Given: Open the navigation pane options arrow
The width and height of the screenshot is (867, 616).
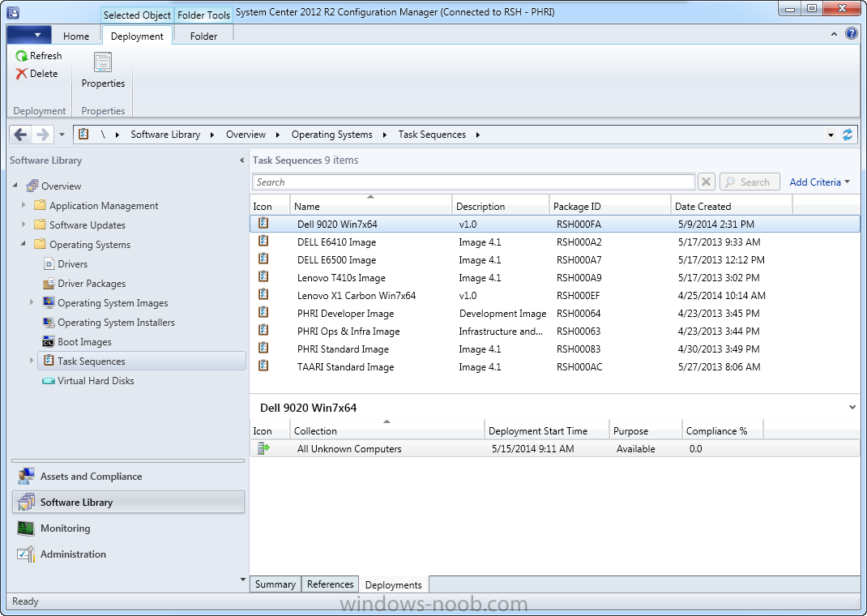Looking at the screenshot, I should tap(243, 580).
